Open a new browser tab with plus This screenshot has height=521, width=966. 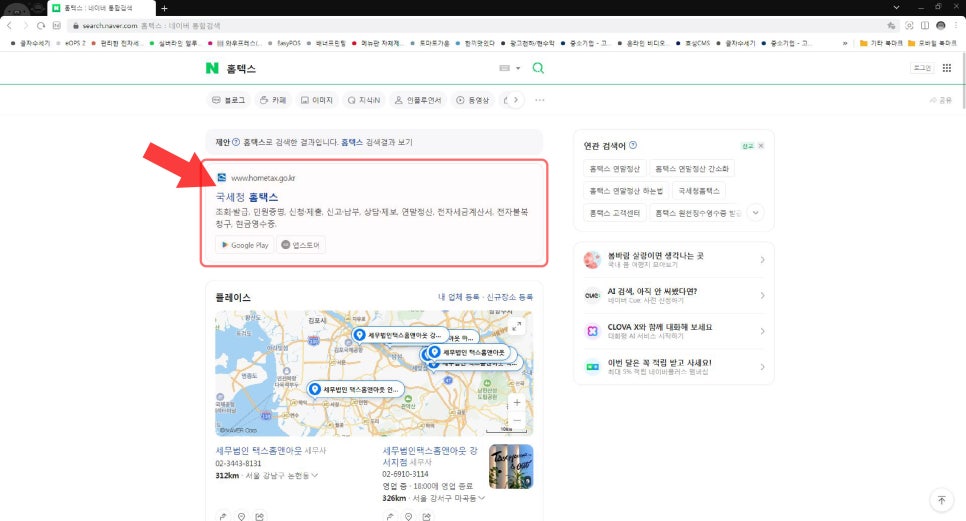pyautogui.click(x=164, y=8)
